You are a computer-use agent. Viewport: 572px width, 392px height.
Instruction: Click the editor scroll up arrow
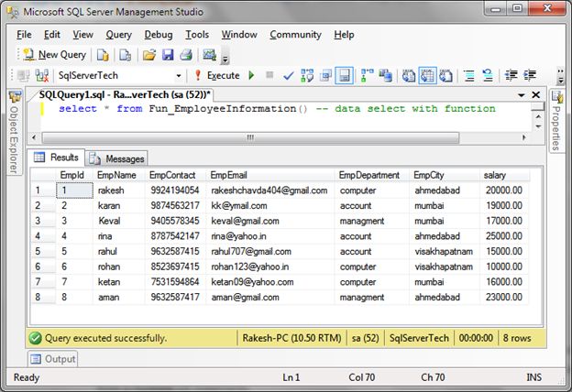[x=538, y=116]
